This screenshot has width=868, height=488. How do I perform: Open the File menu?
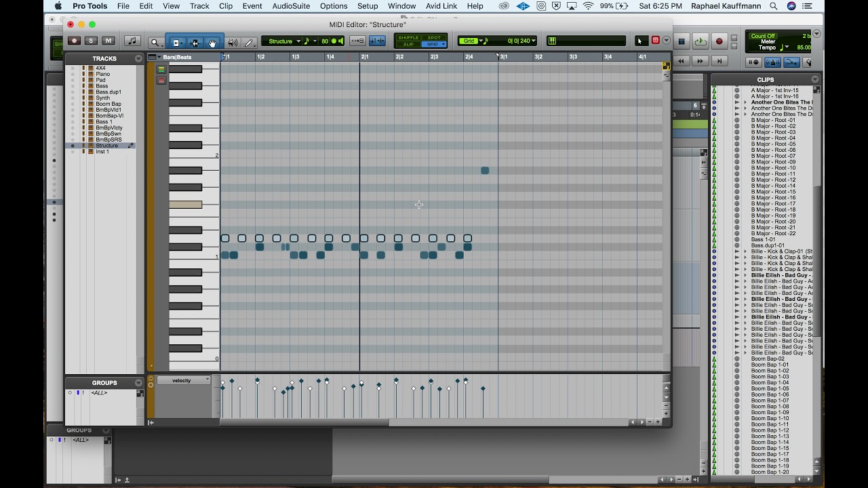pyautogui.click(x=123, y=6)
